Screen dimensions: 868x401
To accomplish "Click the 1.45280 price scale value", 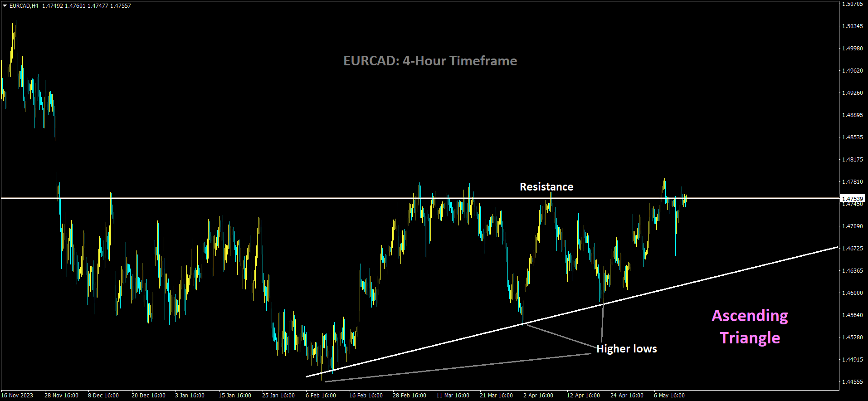I will [x=853, y=337].
